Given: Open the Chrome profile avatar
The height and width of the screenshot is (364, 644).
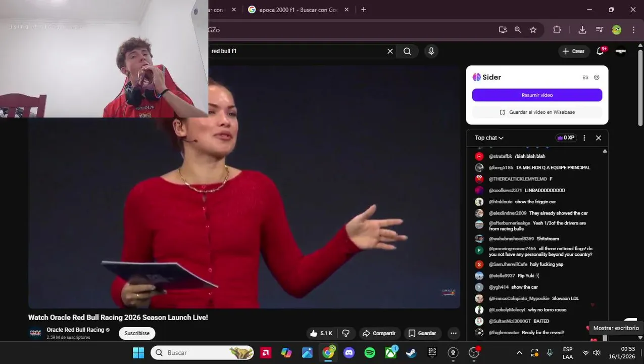Looking at the screenshot, I should click(617, 30).
